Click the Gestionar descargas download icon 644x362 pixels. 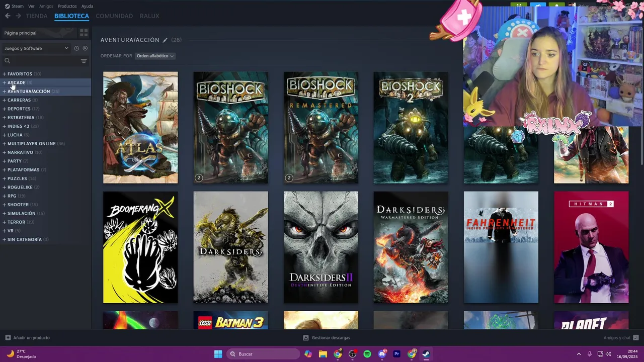(x=306, y=338)
